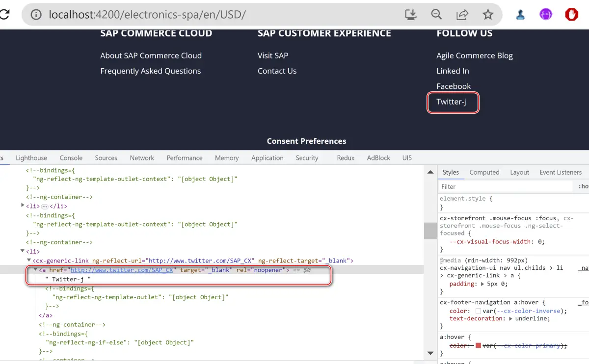Expand the text-decoration underline shorthand triangle
Viewport: 589px width, 364px height.
click(x=510, y=318)
